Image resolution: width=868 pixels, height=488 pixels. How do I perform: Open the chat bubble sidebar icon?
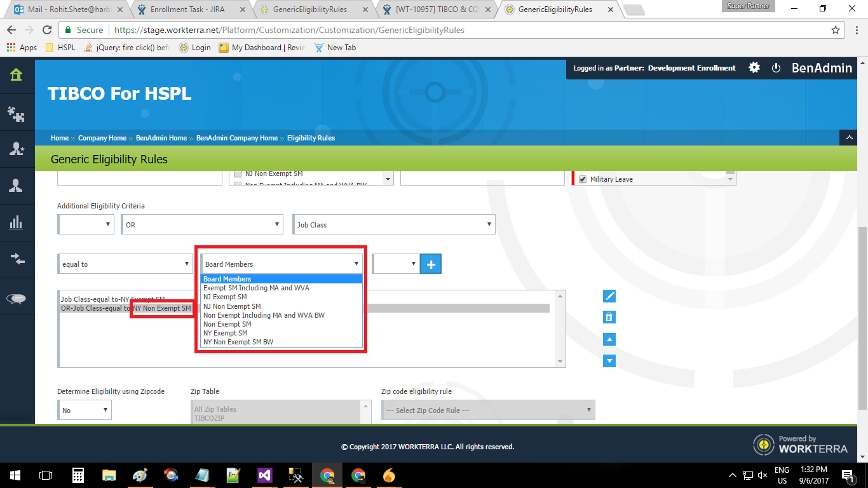pos(16,299)
